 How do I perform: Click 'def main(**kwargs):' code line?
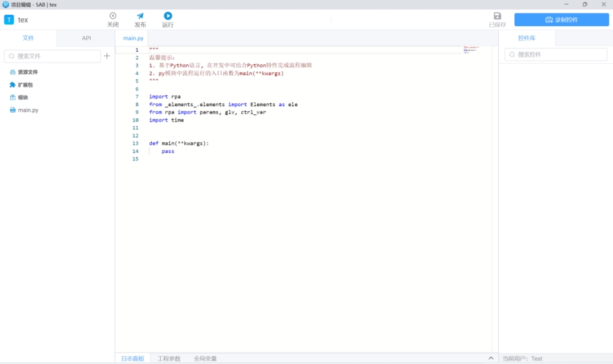179,143
